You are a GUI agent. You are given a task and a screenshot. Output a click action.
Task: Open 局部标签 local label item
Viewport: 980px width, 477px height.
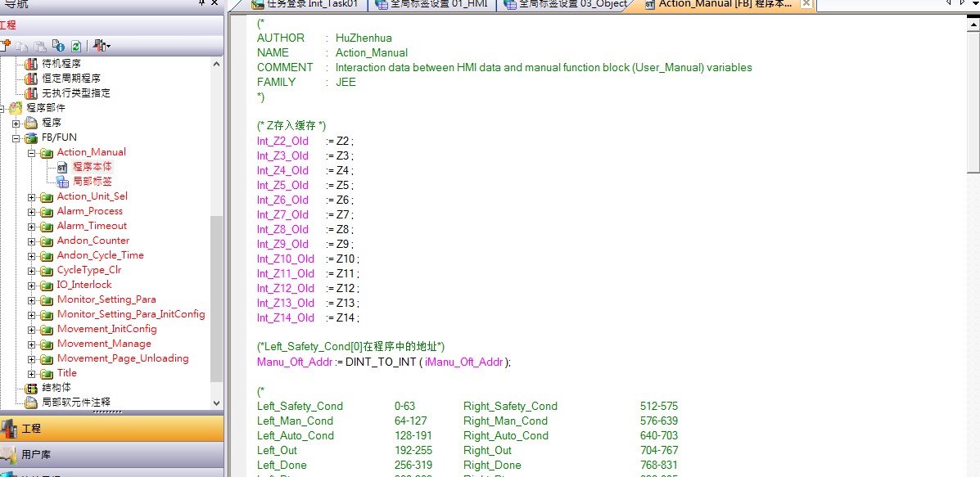(92, 182)
